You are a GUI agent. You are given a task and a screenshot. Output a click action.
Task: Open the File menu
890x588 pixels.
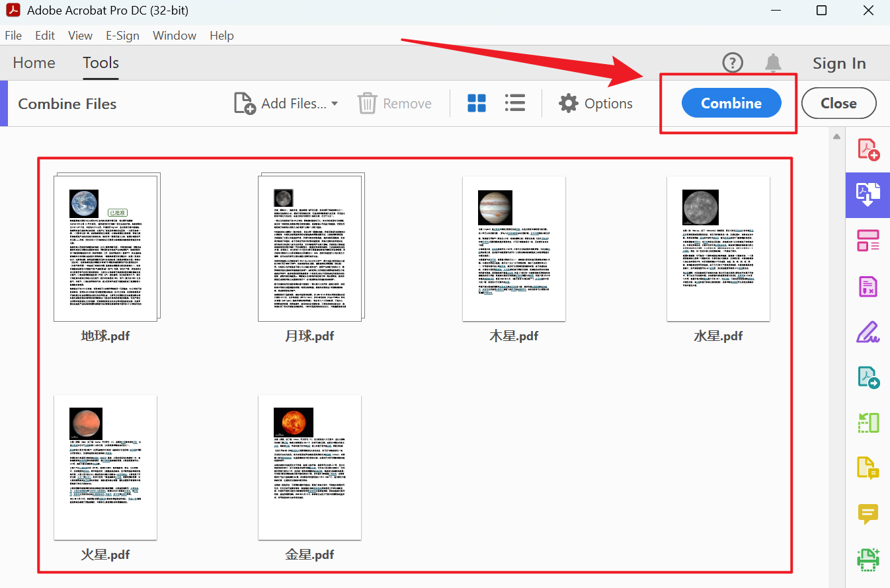coord(13,35)
